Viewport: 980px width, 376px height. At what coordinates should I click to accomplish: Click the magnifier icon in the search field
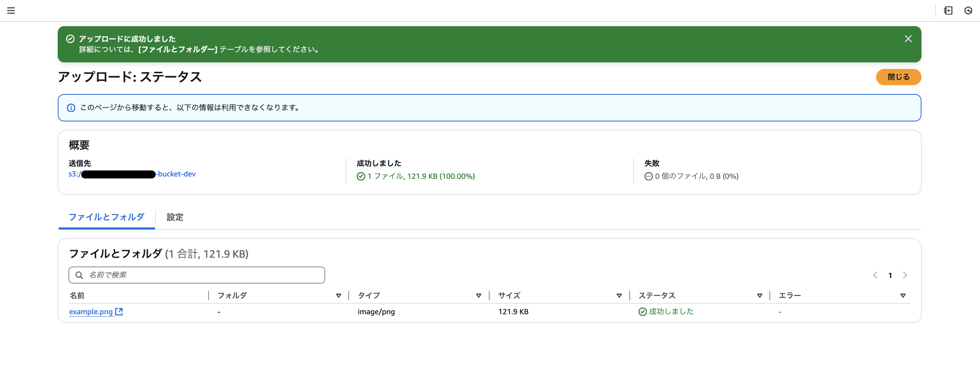pos(78,275)
